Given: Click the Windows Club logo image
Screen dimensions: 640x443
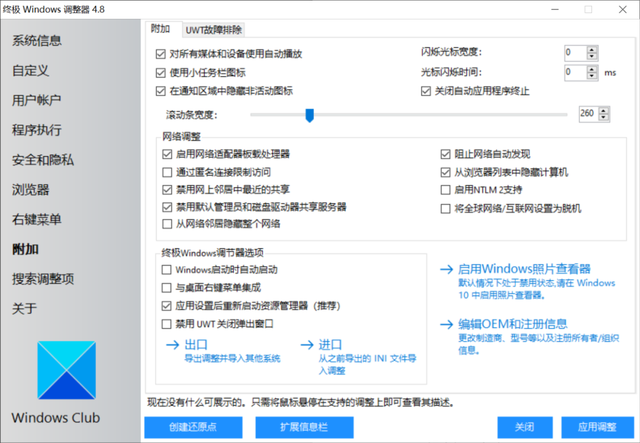Looking at the screenshot, I should [67, 370].
